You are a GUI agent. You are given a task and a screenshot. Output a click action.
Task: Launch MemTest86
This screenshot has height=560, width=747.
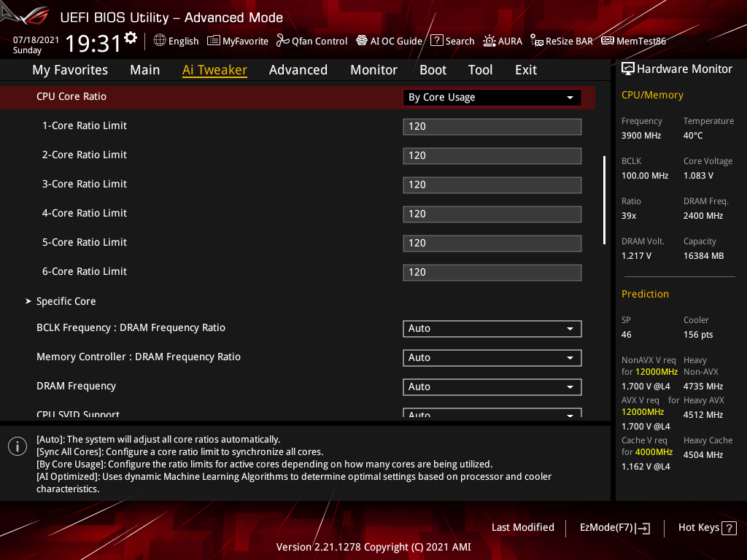633,41
